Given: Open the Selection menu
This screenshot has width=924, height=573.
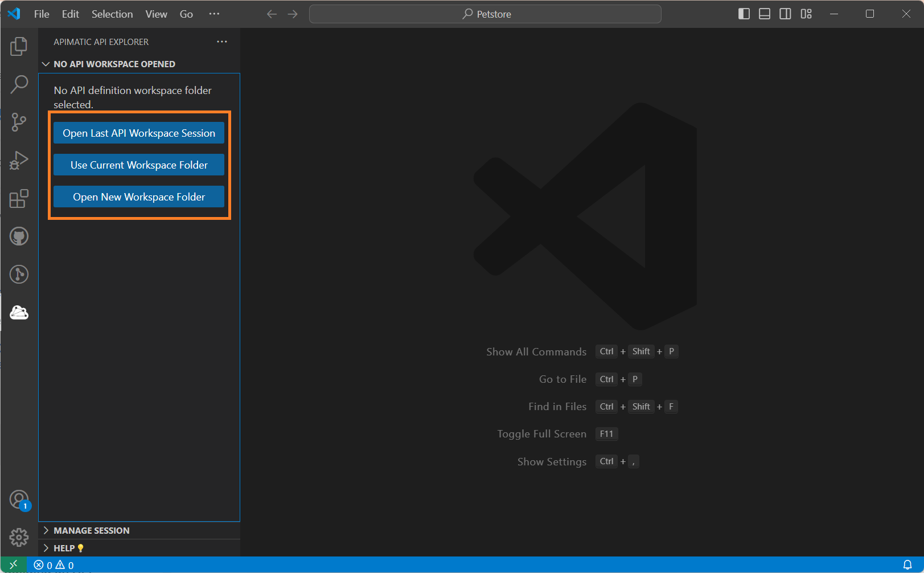Looking at the screenshot, I should [112, 14].
